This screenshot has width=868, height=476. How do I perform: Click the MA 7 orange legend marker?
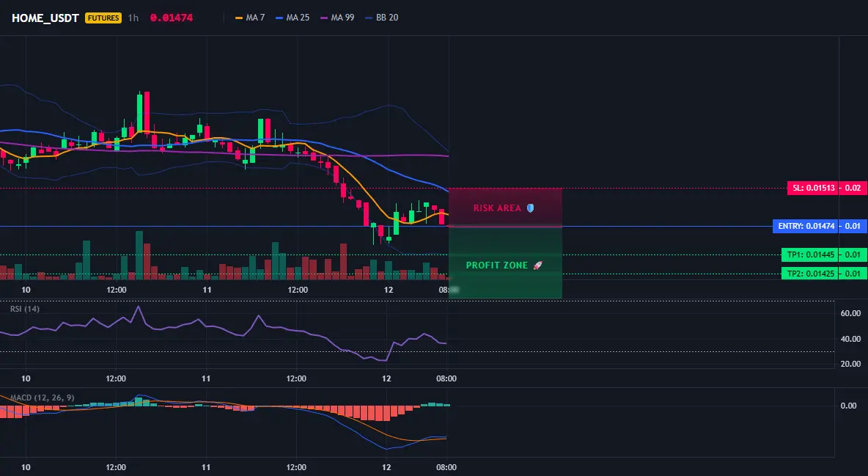(x=238, y=18)
